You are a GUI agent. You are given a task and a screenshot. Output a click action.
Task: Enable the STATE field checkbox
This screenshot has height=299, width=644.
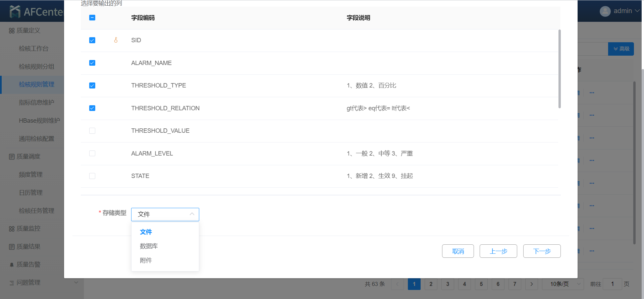(x=92, y=176)
